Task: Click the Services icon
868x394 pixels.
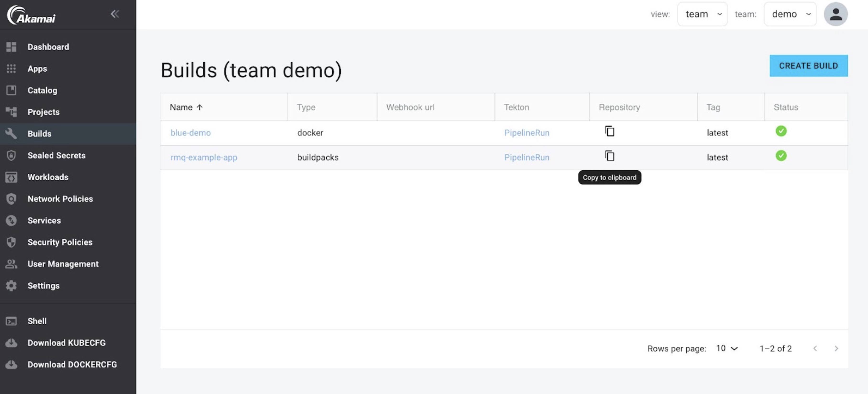Action: (11, 220)
